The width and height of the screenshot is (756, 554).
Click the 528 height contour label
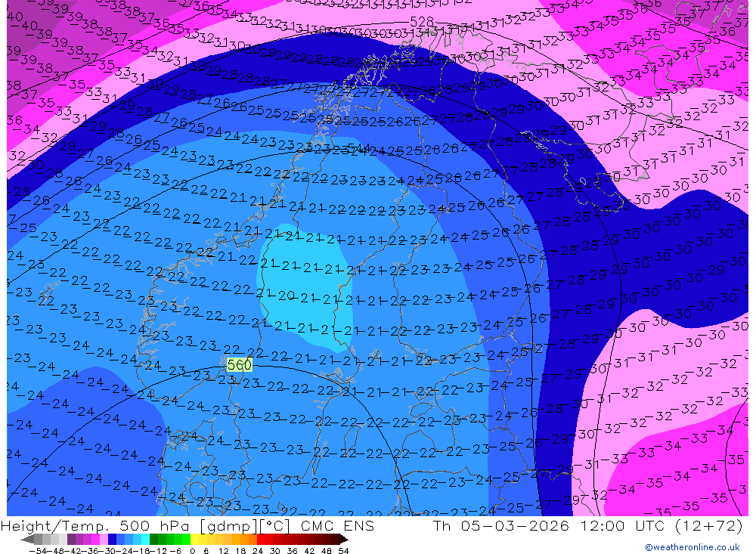click(422, 22)
